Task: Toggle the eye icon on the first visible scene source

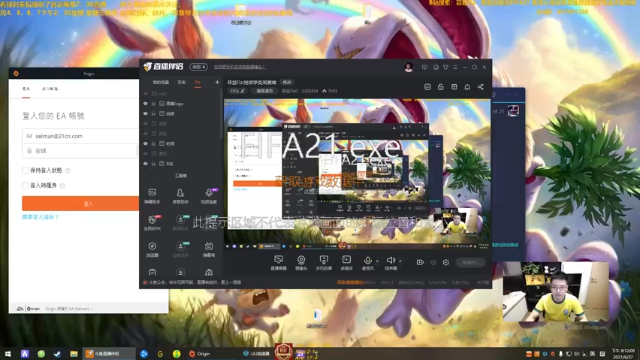Action: coord(145,93)
